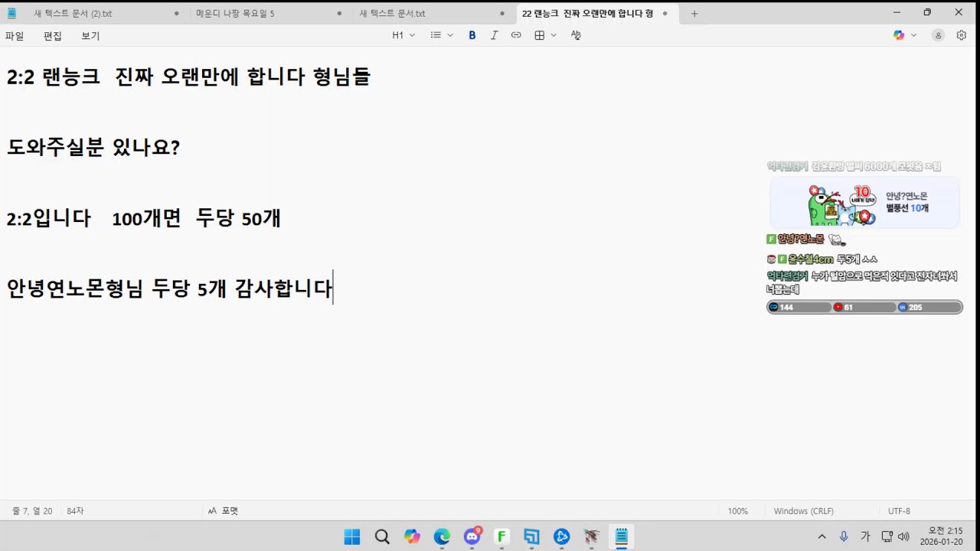The image size is (980, 551).
Task: Open the 보기 menu
Action: (x=90, y=36)
